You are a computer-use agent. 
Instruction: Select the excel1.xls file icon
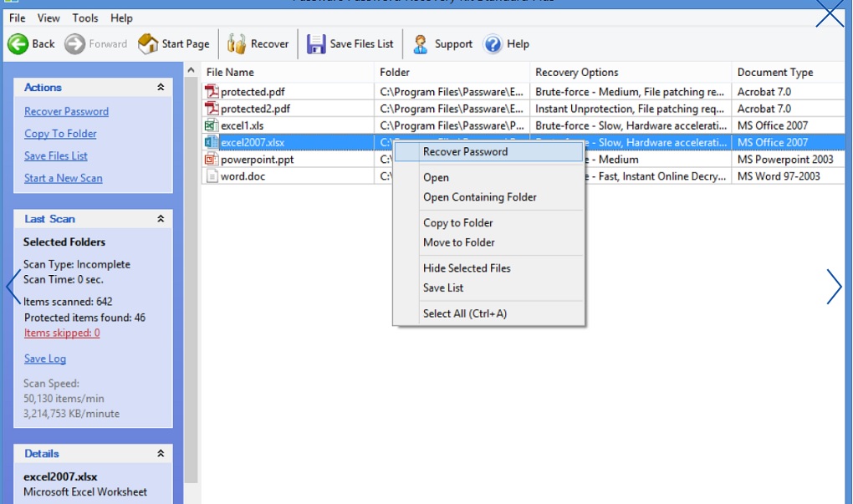coord(211,125)
